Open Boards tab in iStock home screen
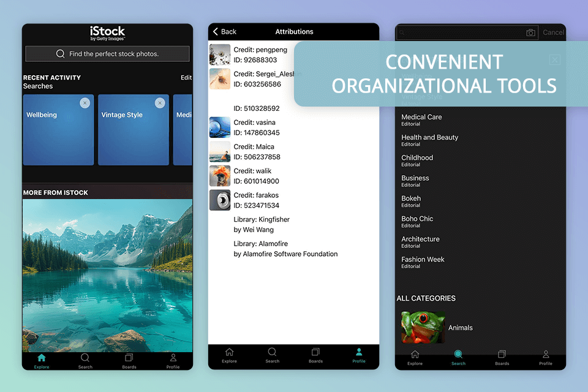Image resolution: width=588 pixels, height=392 pixels. coord(129,361)
